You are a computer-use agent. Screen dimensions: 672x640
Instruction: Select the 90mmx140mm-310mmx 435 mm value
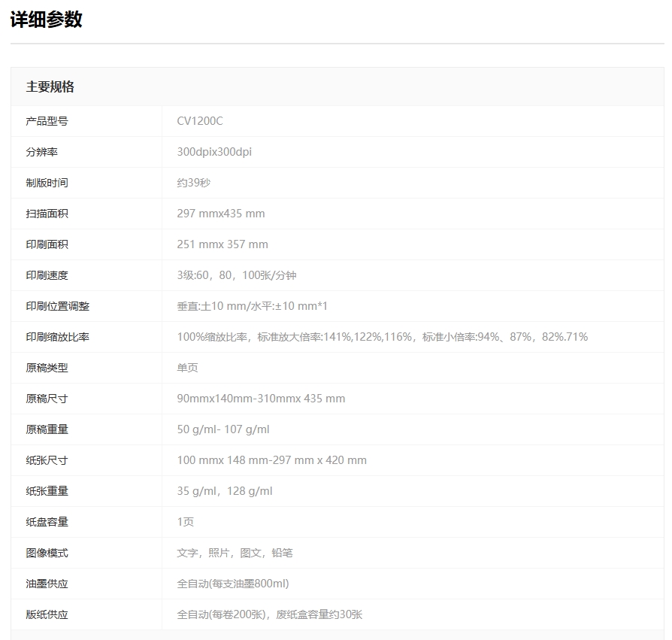(261, 399)
